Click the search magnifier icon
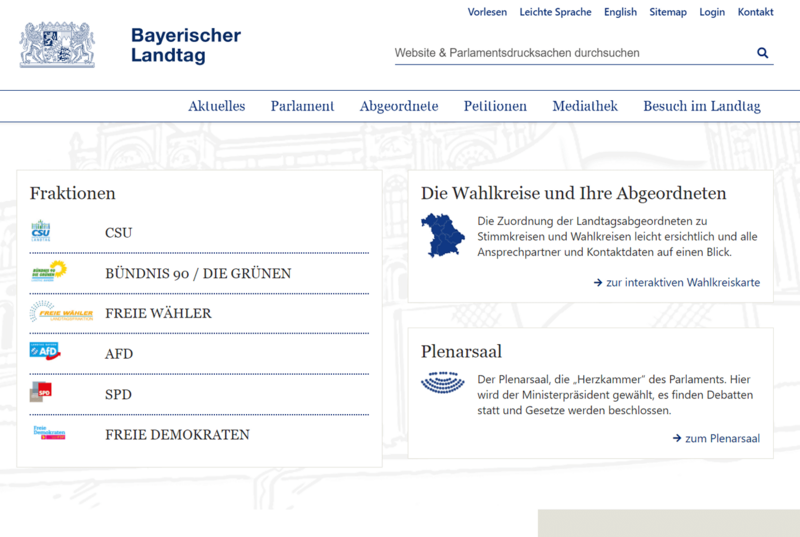 (763, 53)
